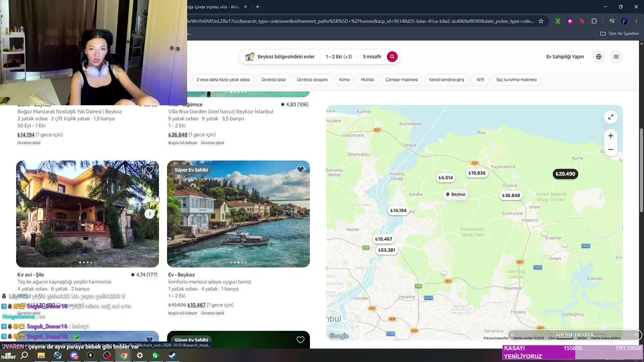Select the ₺14.194 map price marker

coord(398,211)
